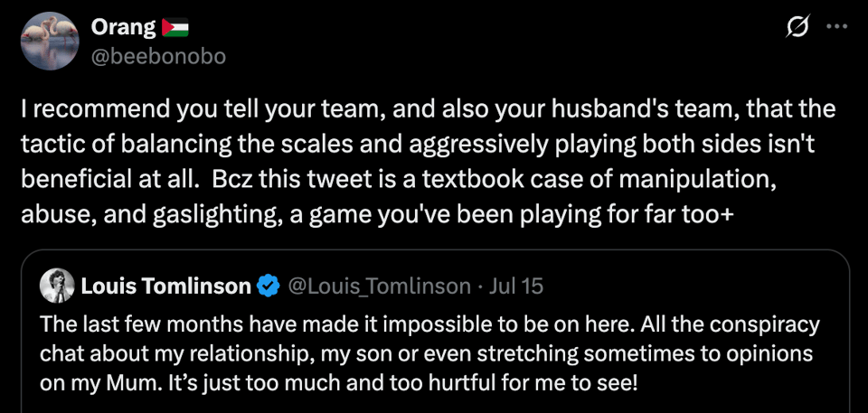Click "too hurtful for me to see!" text
This screenshot has height=413, width=868.
click(537, 381)
